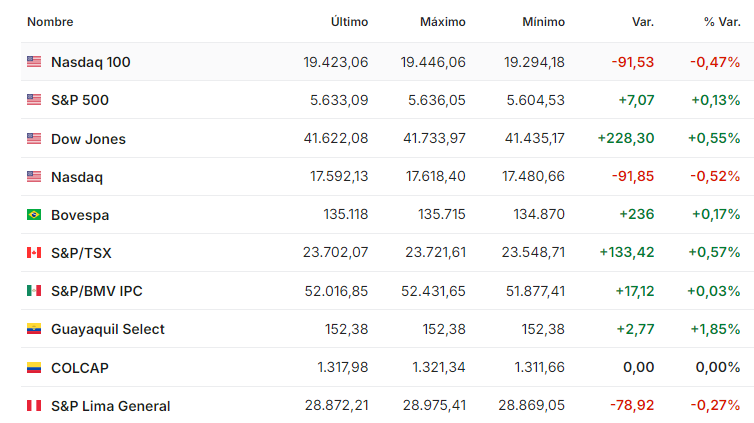Click the Canada flag beside S&P/TSX

pyautogui.click(x=34, y=252)
